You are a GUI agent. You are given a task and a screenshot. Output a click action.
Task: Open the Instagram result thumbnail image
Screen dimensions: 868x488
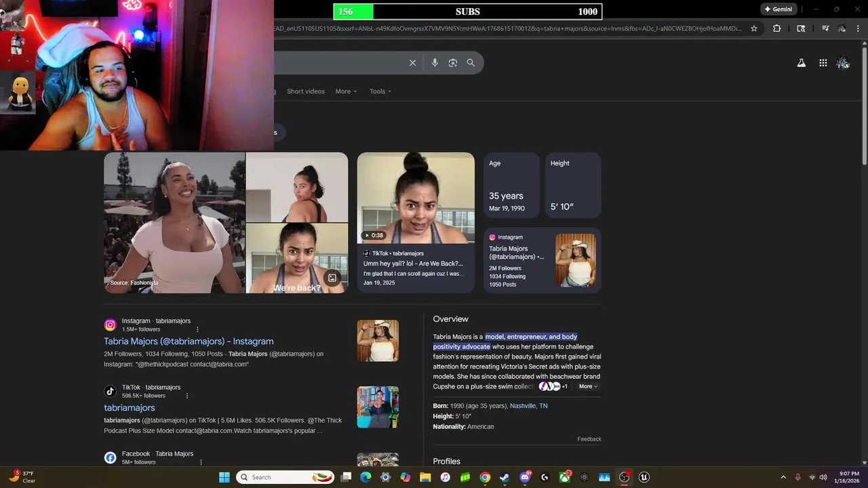tap(378, 340)
